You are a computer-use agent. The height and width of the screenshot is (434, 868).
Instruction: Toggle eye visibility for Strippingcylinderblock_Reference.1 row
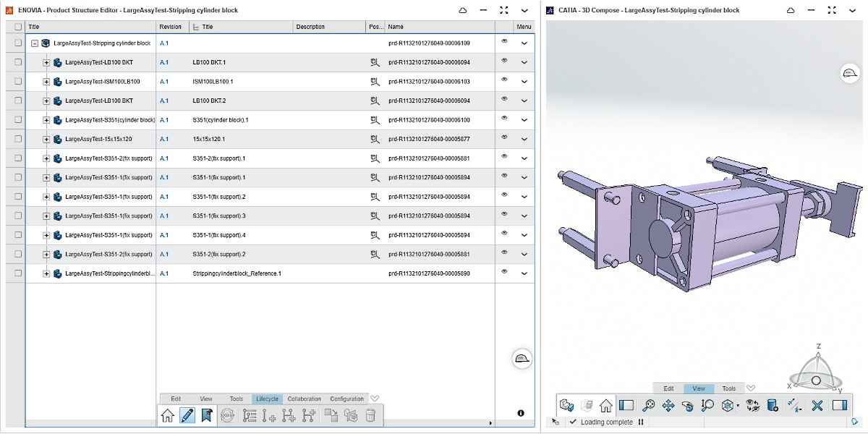[504, 271]
